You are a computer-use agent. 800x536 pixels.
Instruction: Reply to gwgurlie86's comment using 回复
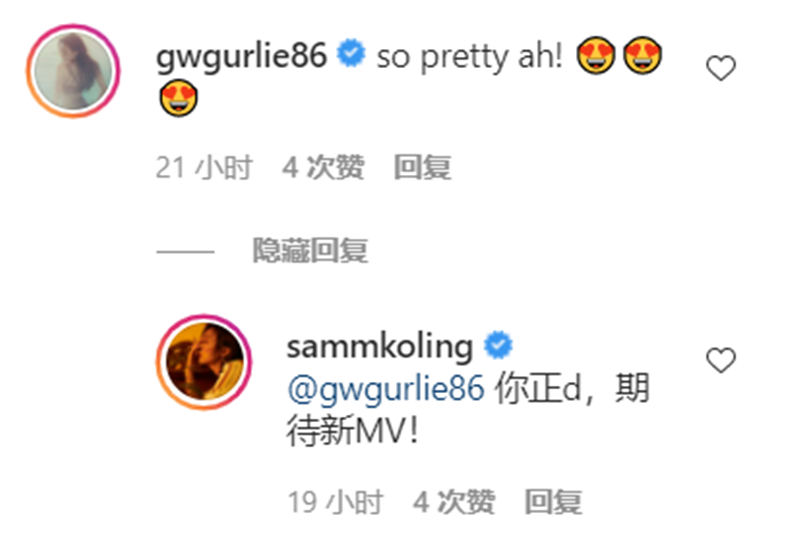click(x=422, y=167)
